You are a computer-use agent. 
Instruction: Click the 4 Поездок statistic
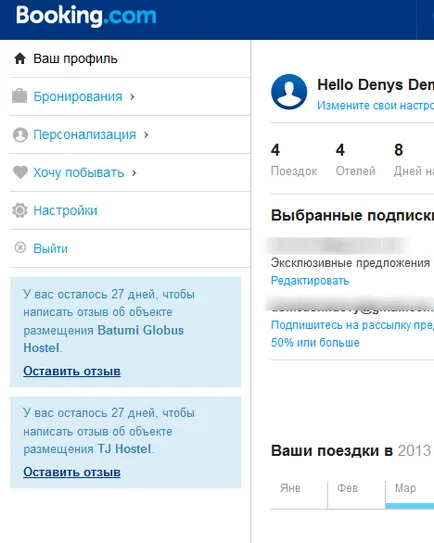pyautogui.click(x=294, y=160)
